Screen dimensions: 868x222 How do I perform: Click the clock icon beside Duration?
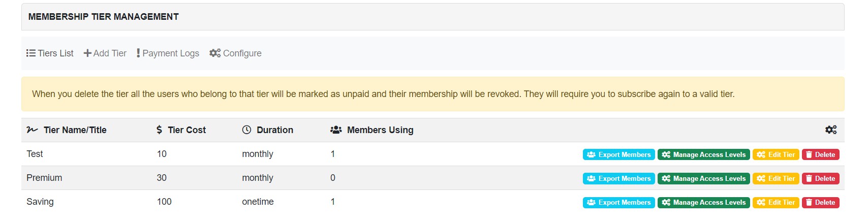point(246,130)
